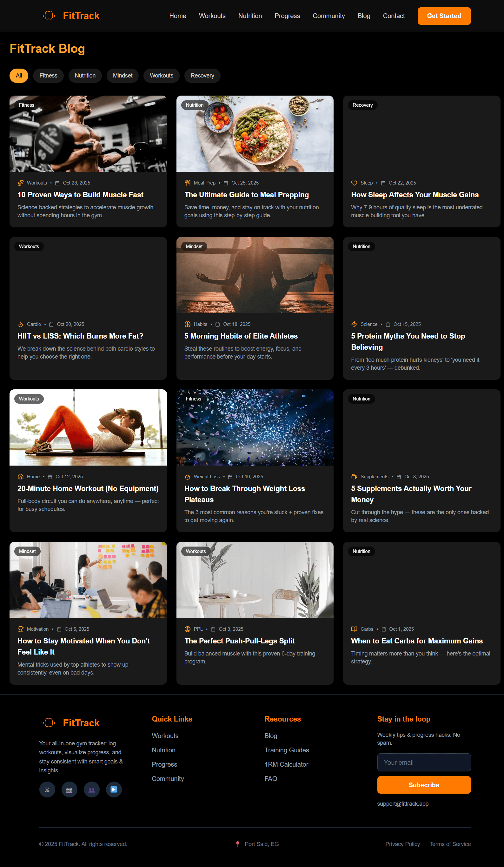This screenshot has height=867, width=504.
Task: Focus the Your email input field
Action: point(424,762)
